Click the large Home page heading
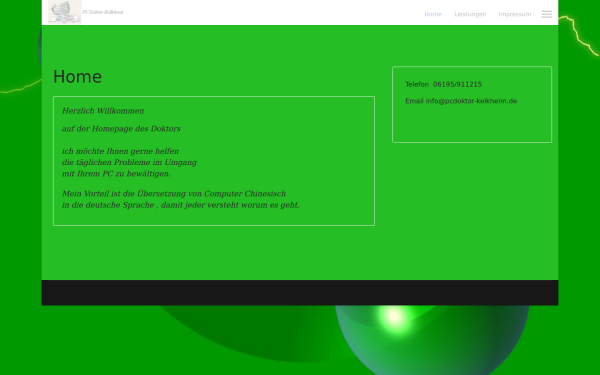Screen dimensions: 600x375 77,77
